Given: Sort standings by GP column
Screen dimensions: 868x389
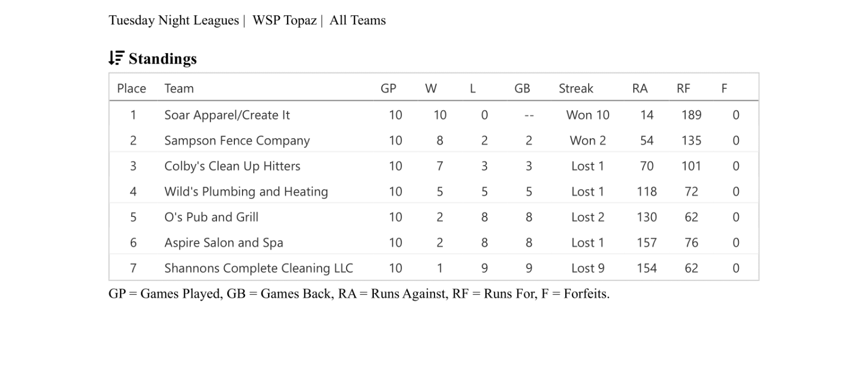Looking at the screenshot, I should 388,88.
